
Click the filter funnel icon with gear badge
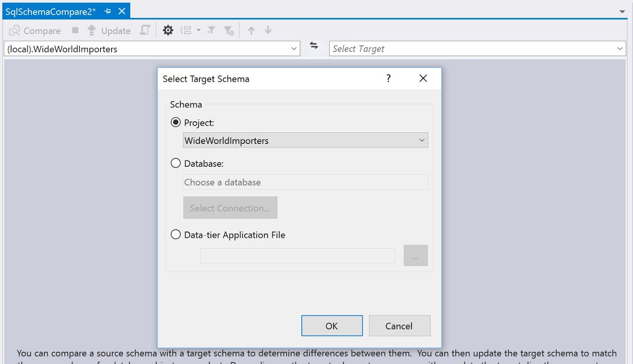(x=229, y=30)
